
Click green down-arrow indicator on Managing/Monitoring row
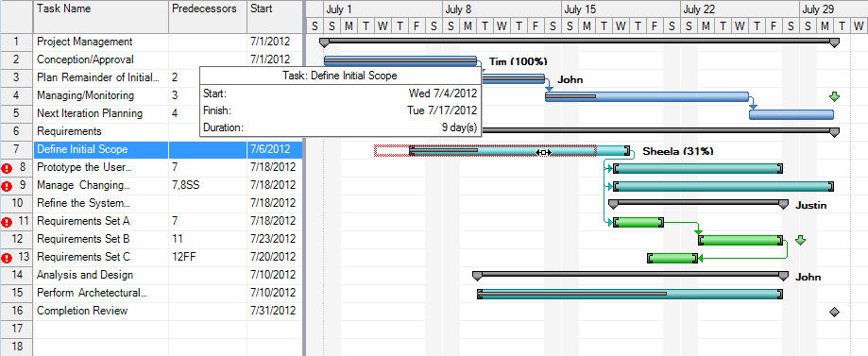coord(834,97)
